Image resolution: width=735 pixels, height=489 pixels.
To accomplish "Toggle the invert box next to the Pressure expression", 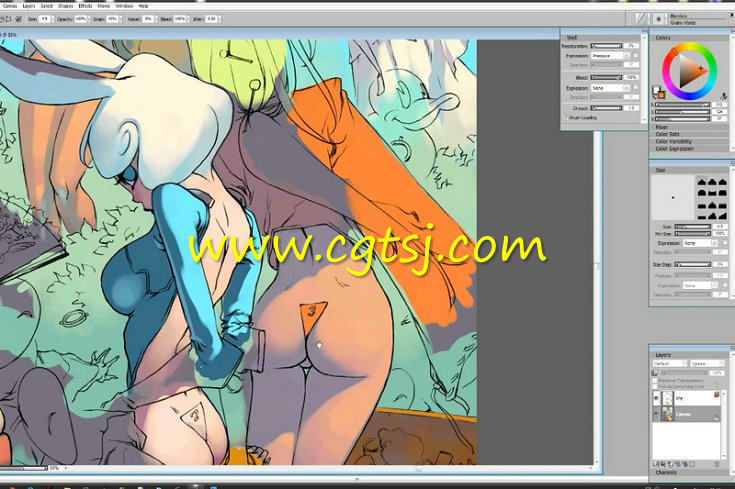I will [x=635, y=55].
